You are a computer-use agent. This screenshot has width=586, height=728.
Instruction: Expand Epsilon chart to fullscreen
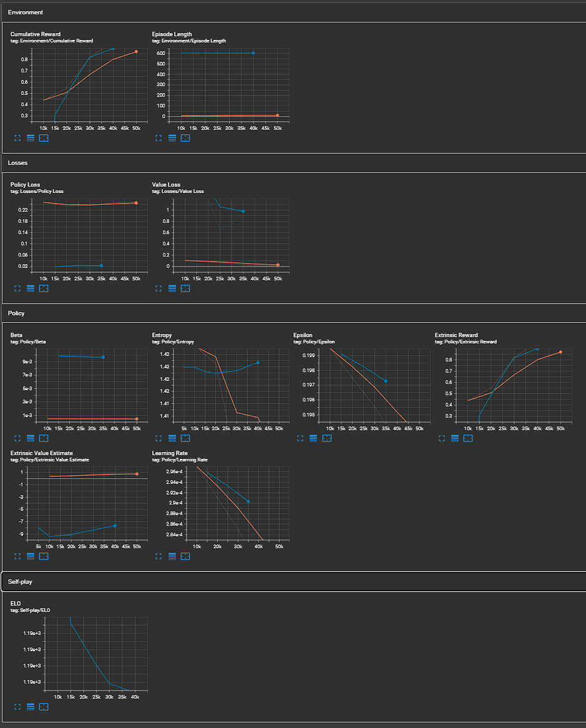(x=300, y=438)
